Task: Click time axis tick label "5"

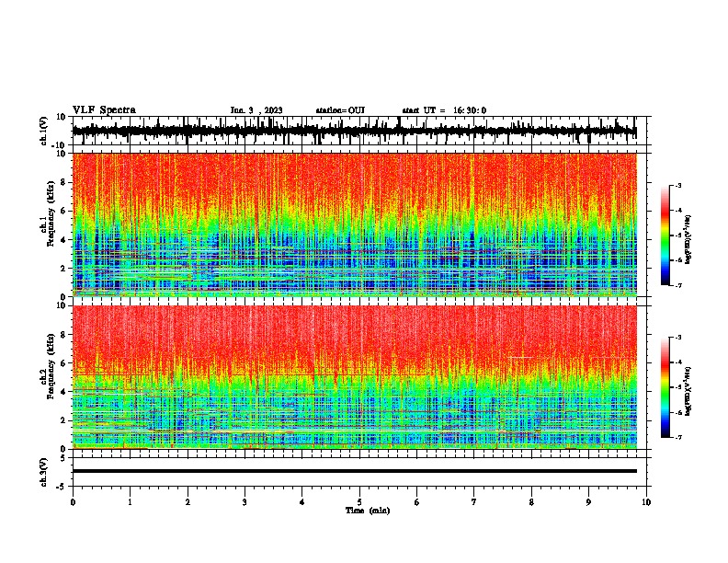Action: point(359,502)
